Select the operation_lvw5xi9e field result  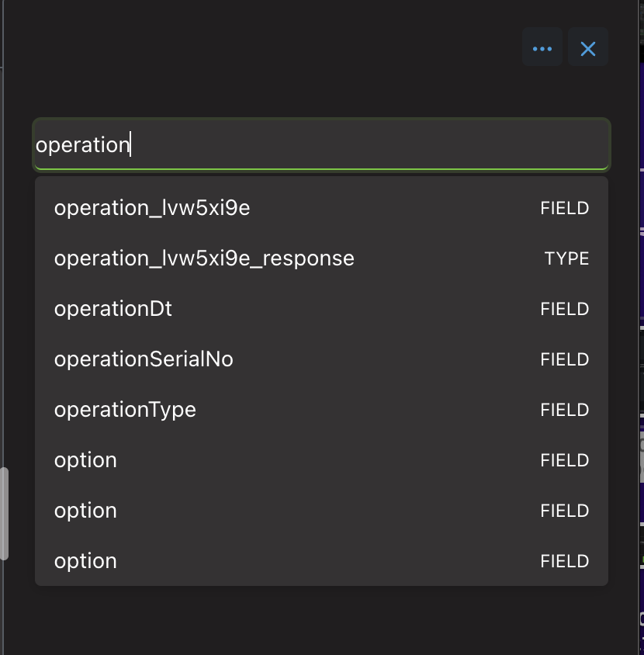[321, 208]
